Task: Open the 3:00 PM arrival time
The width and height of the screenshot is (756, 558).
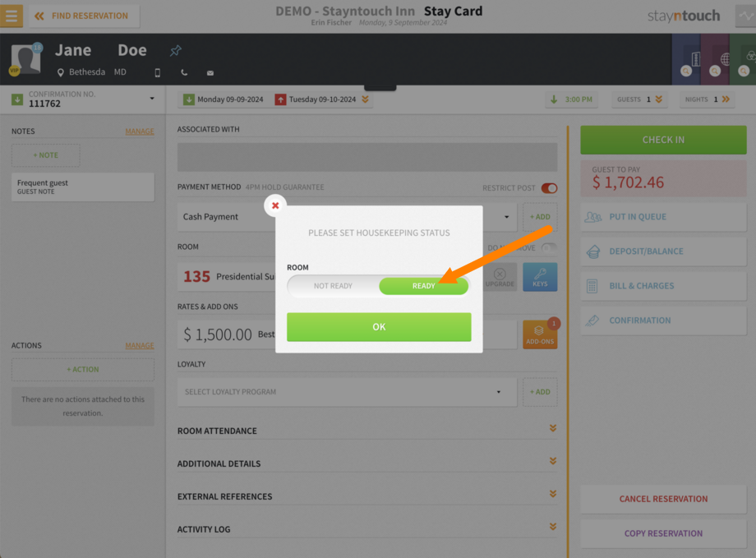Action: 571,99
